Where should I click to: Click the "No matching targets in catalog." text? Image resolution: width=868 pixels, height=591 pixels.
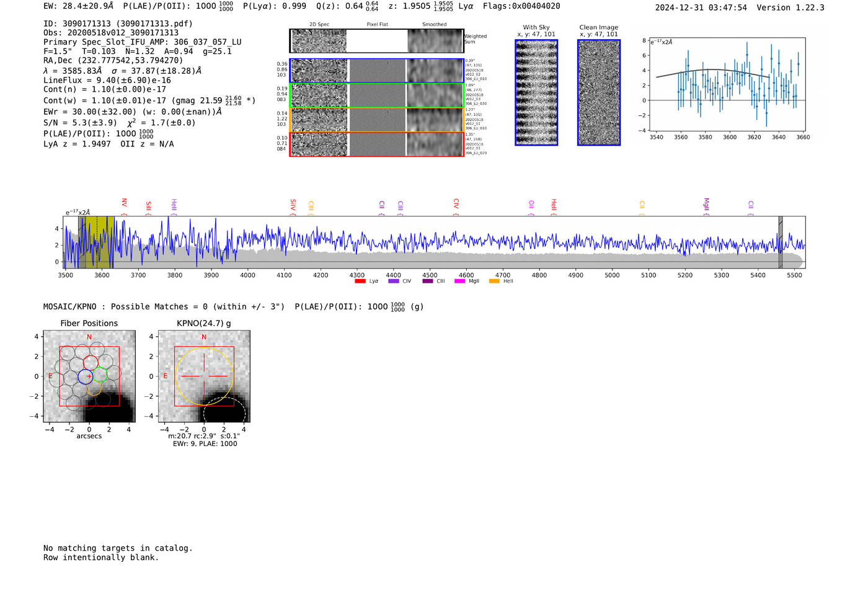tap(118, 548)
